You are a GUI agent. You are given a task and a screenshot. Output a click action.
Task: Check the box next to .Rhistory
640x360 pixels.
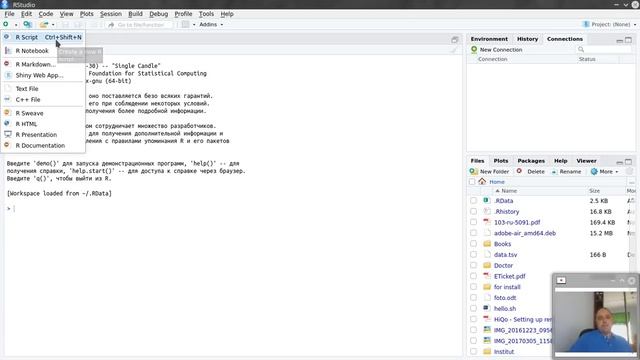pyautogui.click(x=473, y=211)
